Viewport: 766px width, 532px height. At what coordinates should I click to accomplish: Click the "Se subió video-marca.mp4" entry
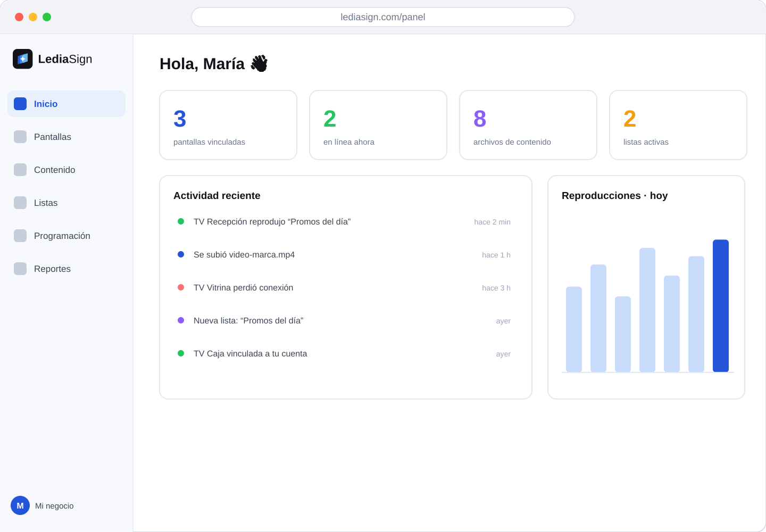point(244,255)
